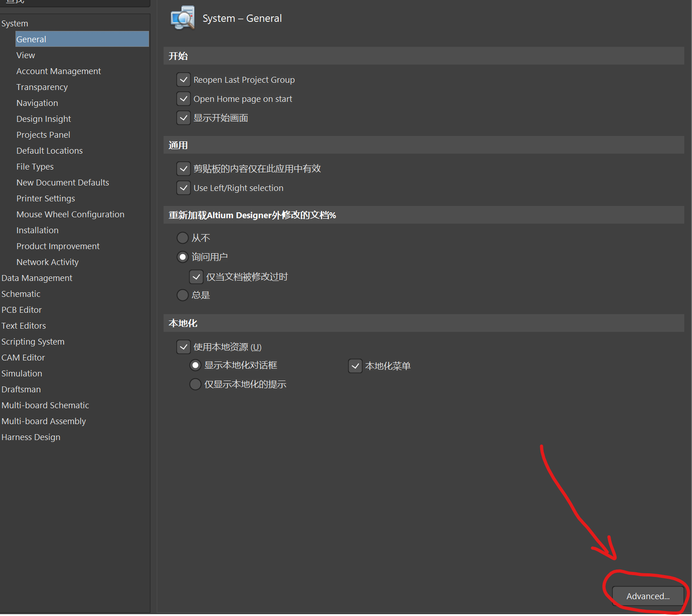
Task: Open the Advanced... settings button
Action: tap(648, 596)
